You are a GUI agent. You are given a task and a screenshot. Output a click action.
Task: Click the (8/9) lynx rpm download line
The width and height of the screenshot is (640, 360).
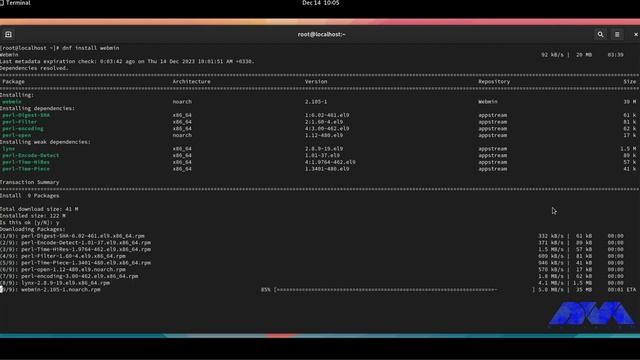[55, 283]
